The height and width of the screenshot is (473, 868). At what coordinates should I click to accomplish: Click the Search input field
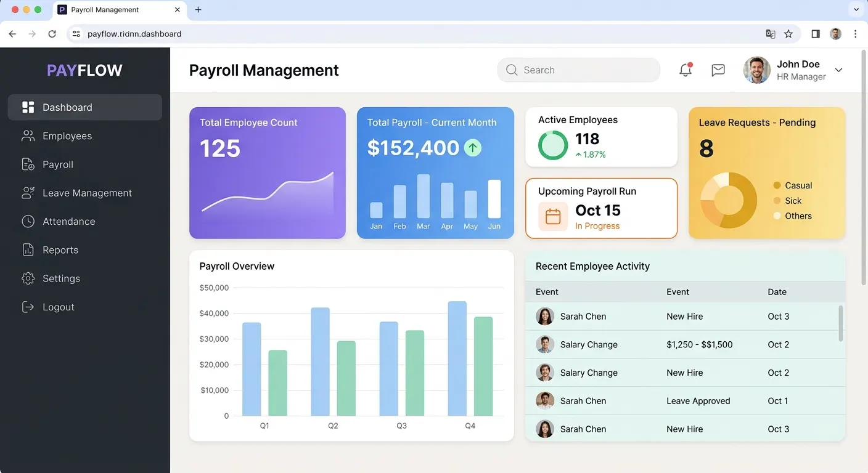[x=579, y=70]
